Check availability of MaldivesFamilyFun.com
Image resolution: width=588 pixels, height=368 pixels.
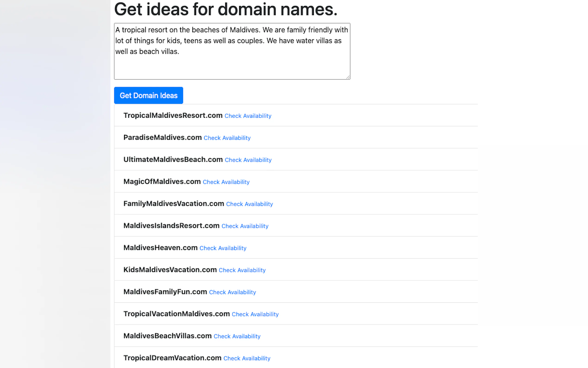click(x=232, y=292)
